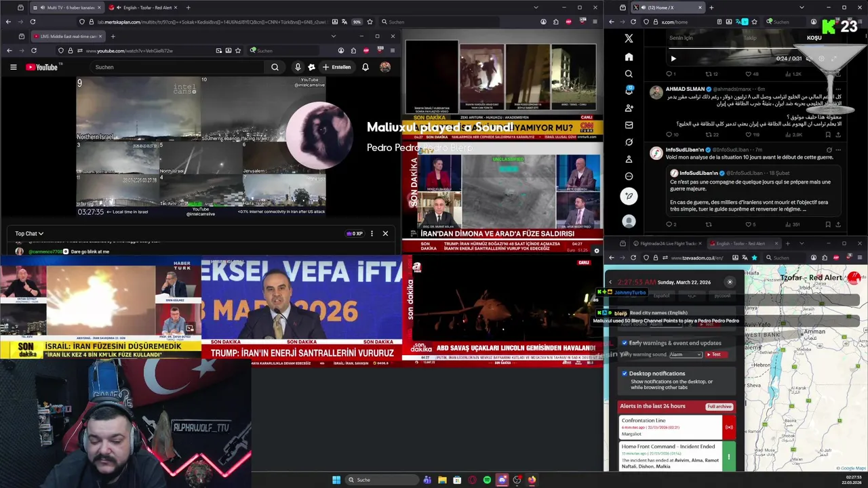Open tab list dropdown in tzevaadom window
Image resolution: width=868 pixels, height=488 pixels.
802,243
